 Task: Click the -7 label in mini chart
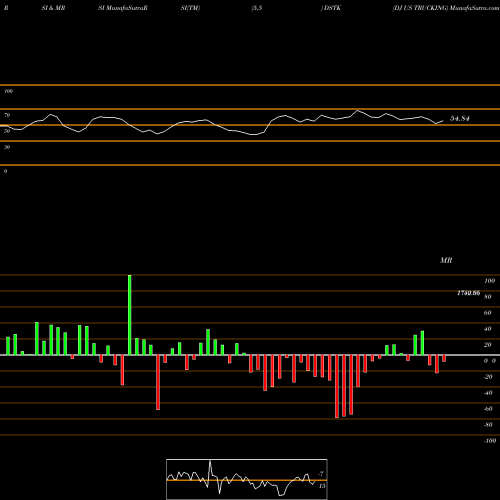(321, 473)
